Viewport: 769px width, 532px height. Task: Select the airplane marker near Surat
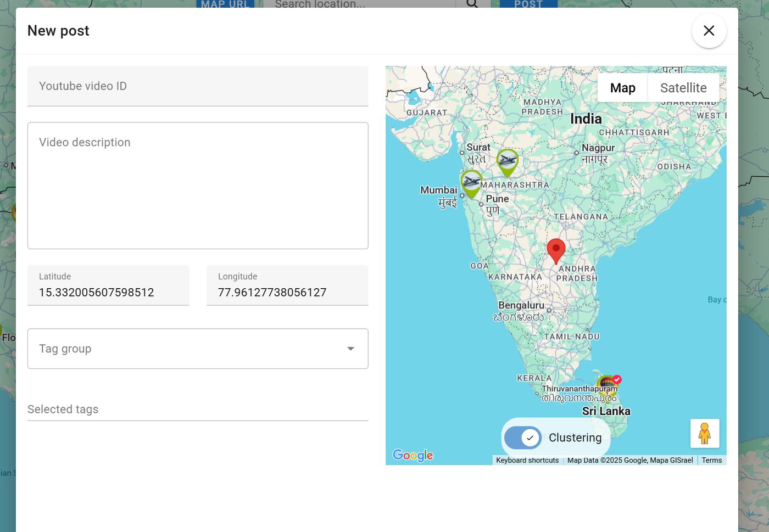tap(508, 162)
